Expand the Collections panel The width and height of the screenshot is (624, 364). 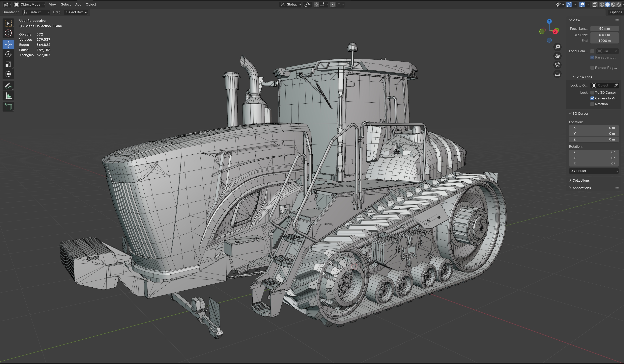pyautogui.click(x=581, y=180)
